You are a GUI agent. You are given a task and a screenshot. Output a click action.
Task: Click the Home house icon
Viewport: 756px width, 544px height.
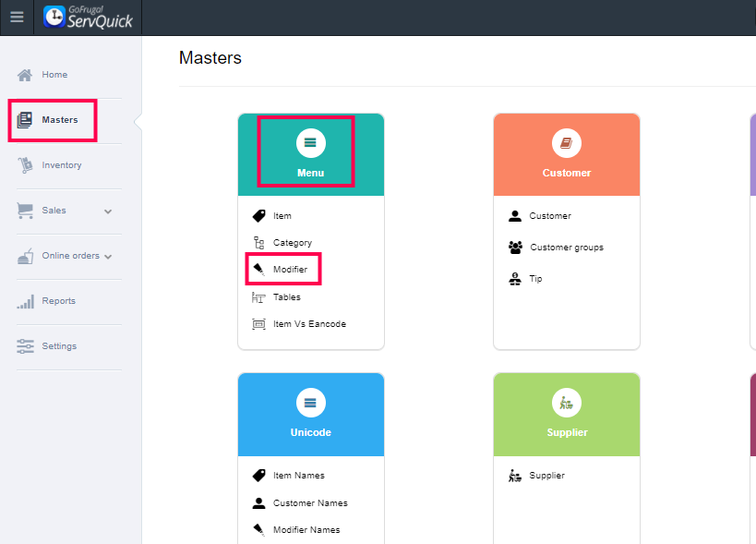tap(25, 75)
